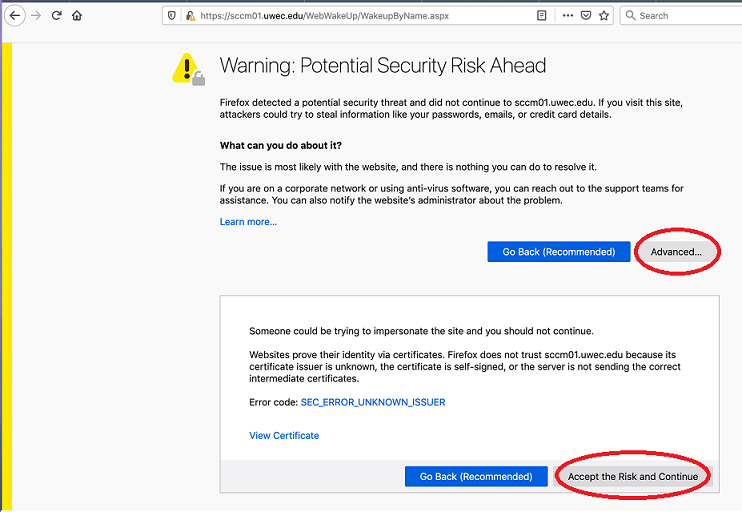Toggle Reader View icon in address bar
The width and height of the screenshot is (742, 512).
[x=541, y=16]
